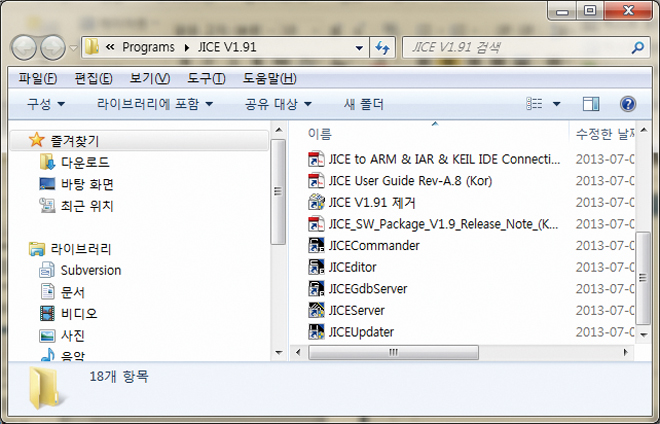Screen dimensions: 660x424
Task: Click the blue help icon
Action: point(628,104)
